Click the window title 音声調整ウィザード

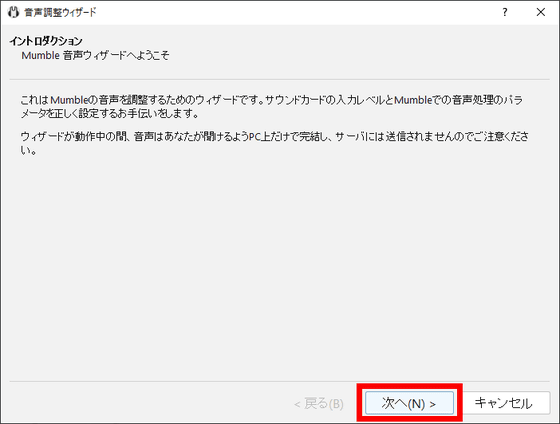point(60,13)
